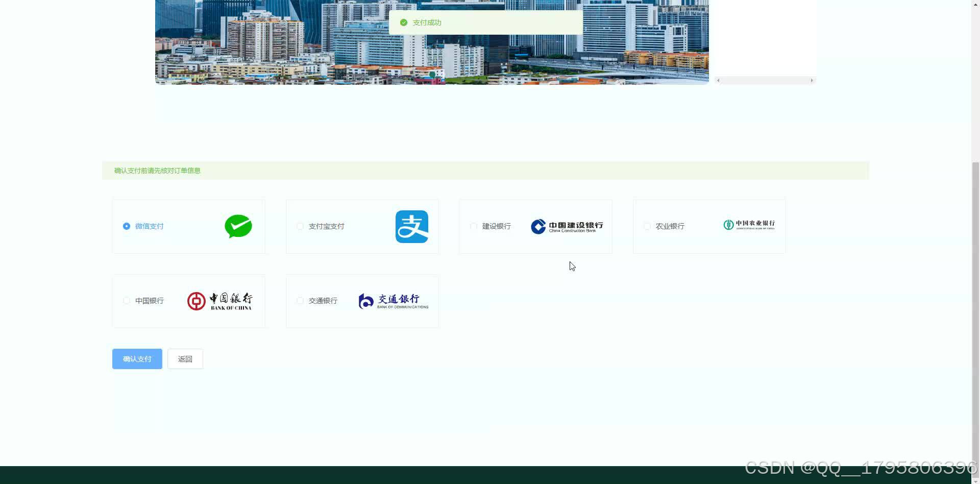This screenshot has width=980, height=484.
Task: Click the green success checkmark icon
Action: 404,22
